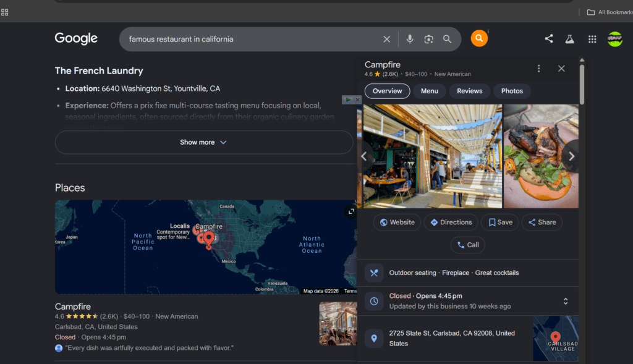Image resolution: width=633 pixels, height=364 pixels.
Task: Expand the Places map to full view
Action: click(x=351, y=211)
